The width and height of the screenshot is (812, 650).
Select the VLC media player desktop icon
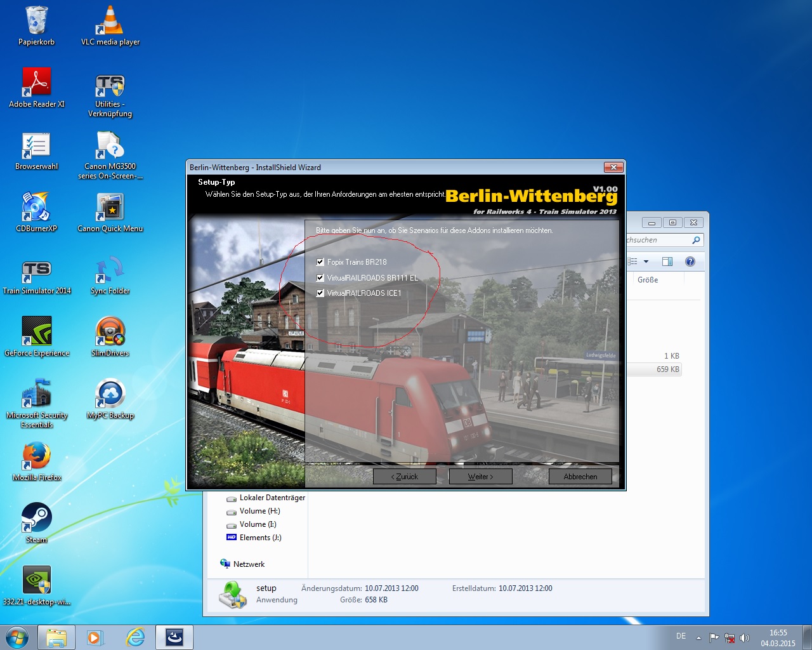pos(110,27)
